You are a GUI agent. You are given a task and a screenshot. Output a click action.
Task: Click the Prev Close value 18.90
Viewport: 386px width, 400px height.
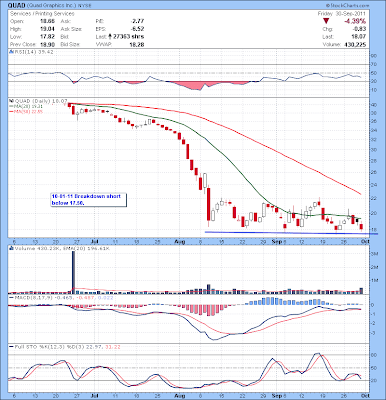click(47, 44)
